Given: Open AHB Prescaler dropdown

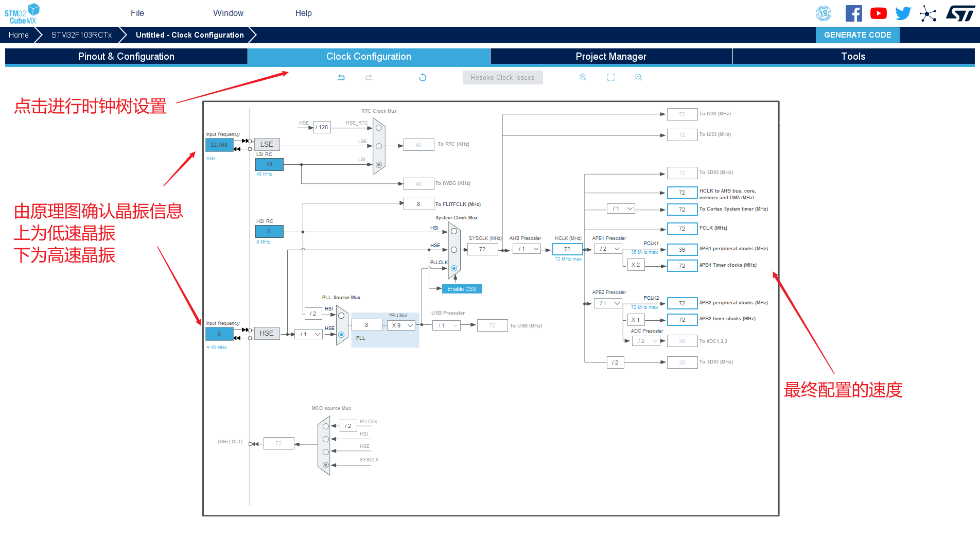Looking at the screenshot, I should 527,249.
